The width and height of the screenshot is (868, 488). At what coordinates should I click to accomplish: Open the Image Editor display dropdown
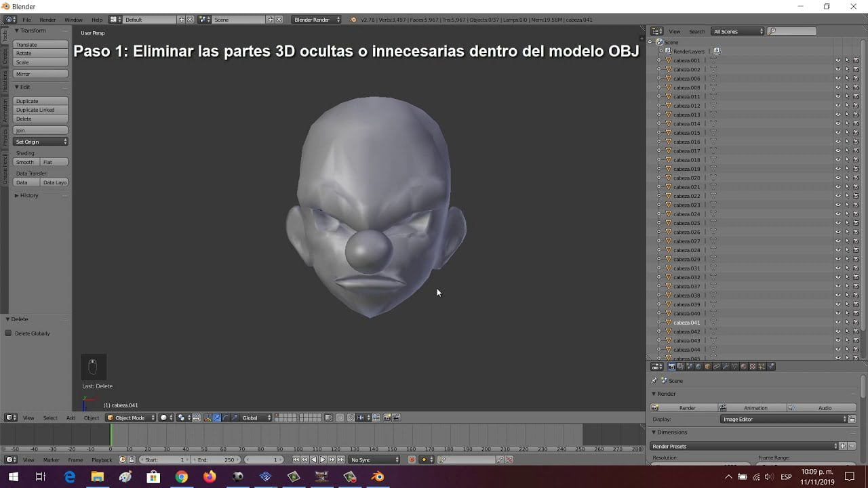click(783, 419)
